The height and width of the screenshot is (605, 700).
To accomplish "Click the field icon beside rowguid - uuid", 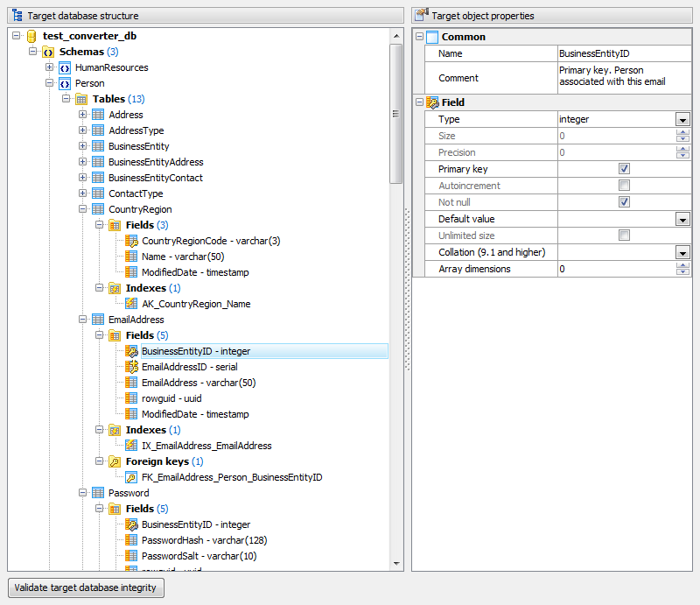I will (131, 398).
